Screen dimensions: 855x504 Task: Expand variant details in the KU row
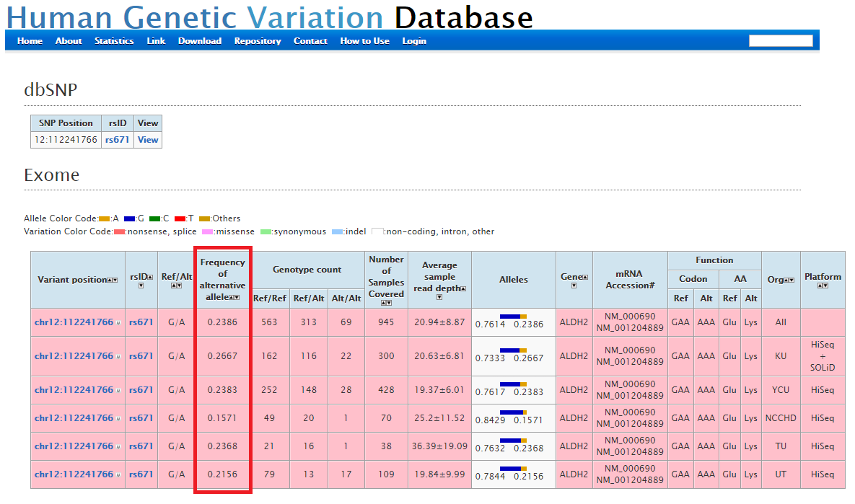(118, 357)
